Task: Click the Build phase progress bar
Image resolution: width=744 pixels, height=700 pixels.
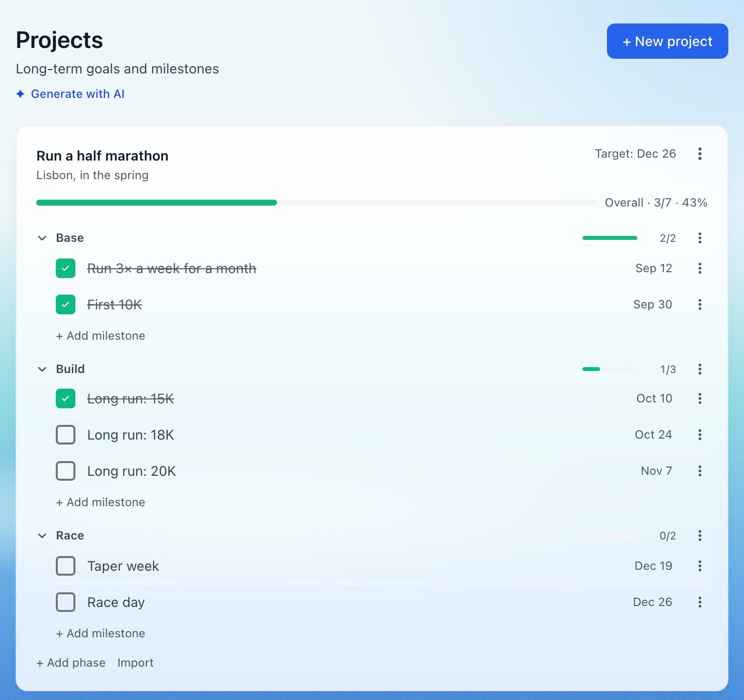Action: coord(610,369)
